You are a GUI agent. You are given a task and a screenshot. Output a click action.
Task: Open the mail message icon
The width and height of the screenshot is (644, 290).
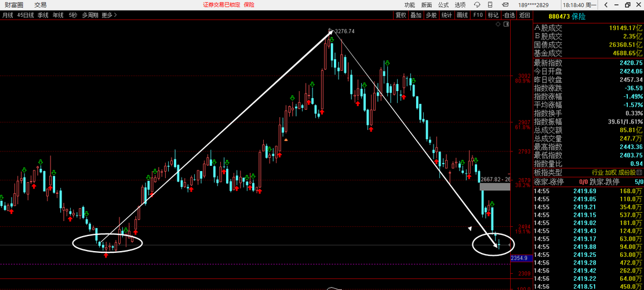(x=505, y=5)
